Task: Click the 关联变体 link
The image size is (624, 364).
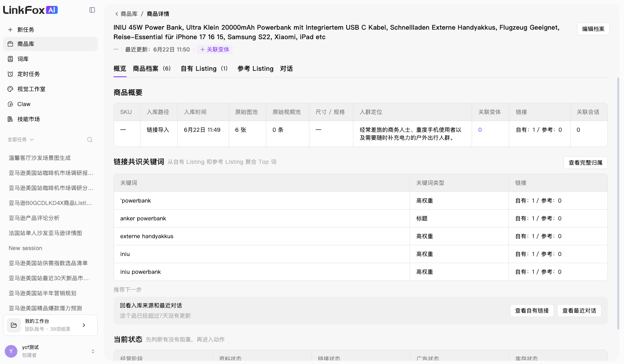Action: (x=214, y=49)
